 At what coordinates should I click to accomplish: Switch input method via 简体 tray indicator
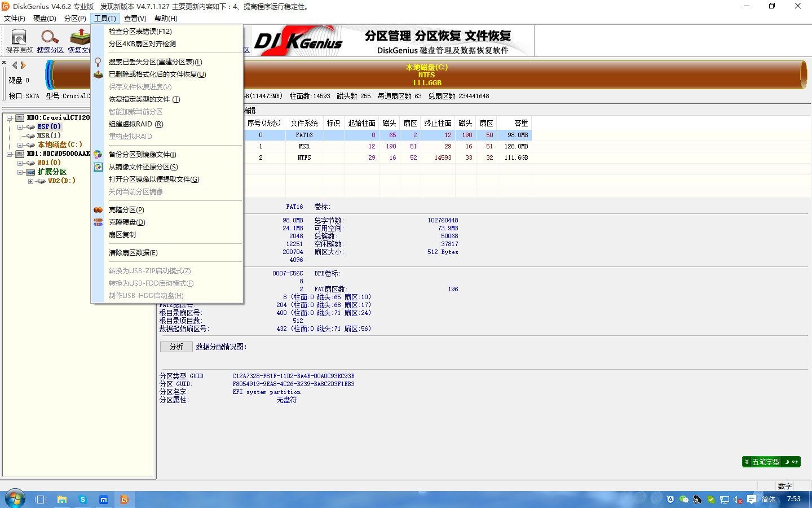click(x=768, y=499)
